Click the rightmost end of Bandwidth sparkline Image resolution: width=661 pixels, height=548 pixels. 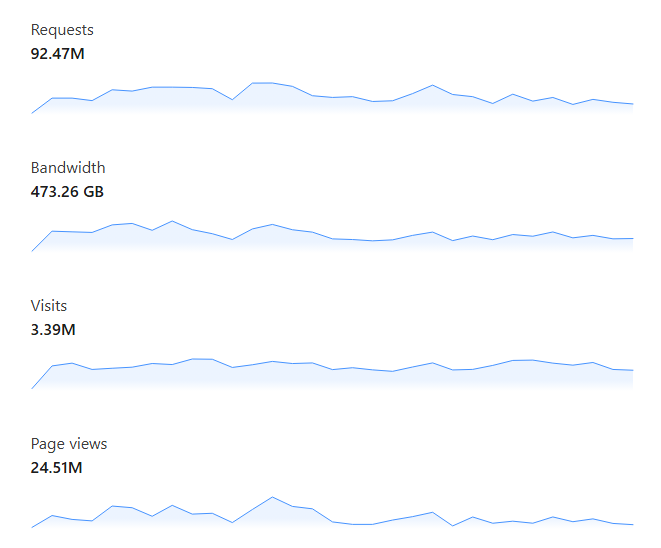pos(633,239)
